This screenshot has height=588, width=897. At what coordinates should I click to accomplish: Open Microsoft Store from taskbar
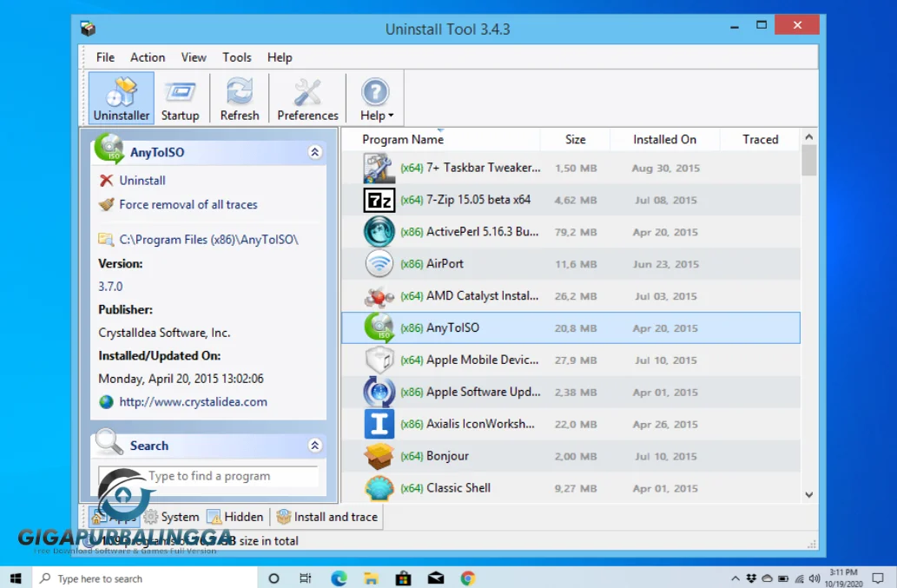tap(403, 578)
